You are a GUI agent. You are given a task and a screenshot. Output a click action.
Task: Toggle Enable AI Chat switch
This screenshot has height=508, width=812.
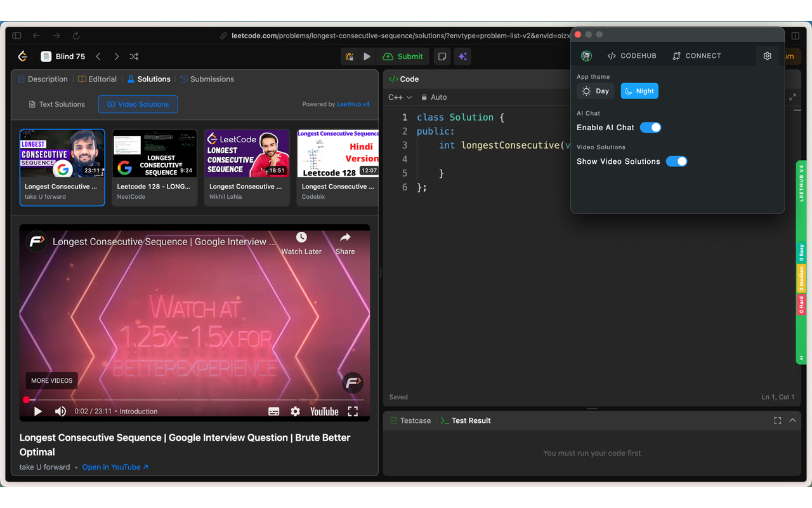coord(651,128)
